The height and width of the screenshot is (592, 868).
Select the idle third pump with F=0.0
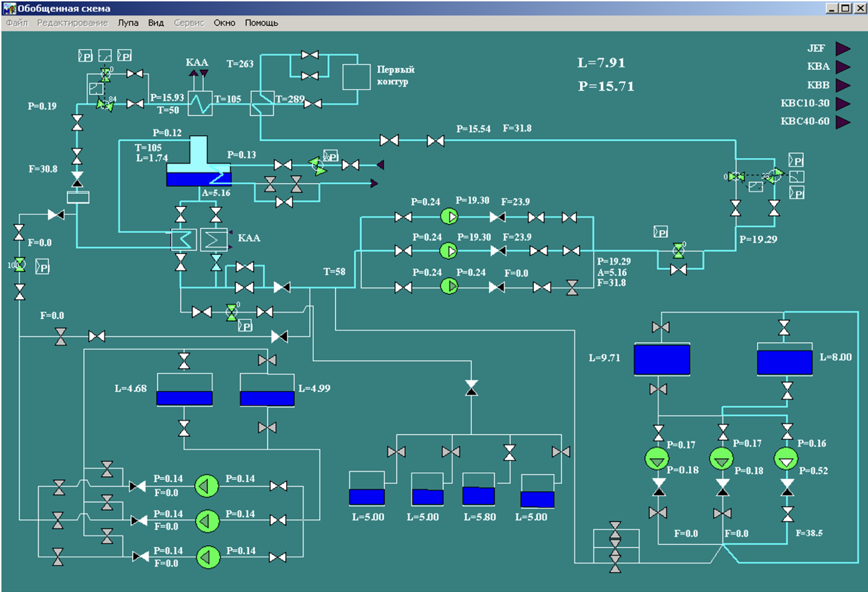tap(449, 286)
